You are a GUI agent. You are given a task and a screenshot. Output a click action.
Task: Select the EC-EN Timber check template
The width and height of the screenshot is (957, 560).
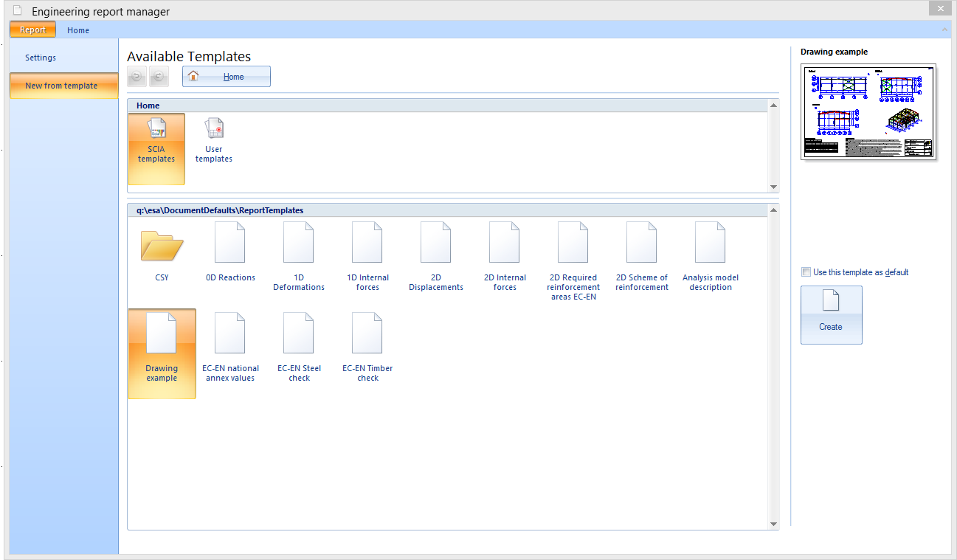pos(367,345)
